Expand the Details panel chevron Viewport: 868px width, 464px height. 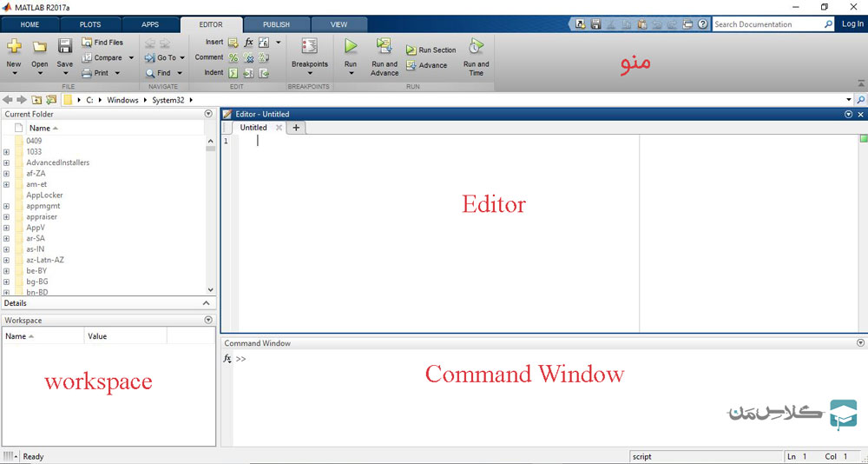(x=206, y=303)
